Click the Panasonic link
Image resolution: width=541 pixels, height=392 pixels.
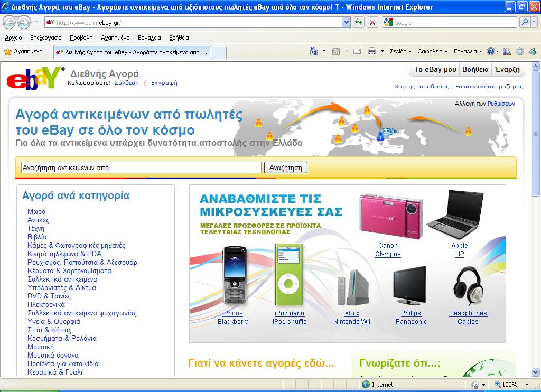point(411,322)
